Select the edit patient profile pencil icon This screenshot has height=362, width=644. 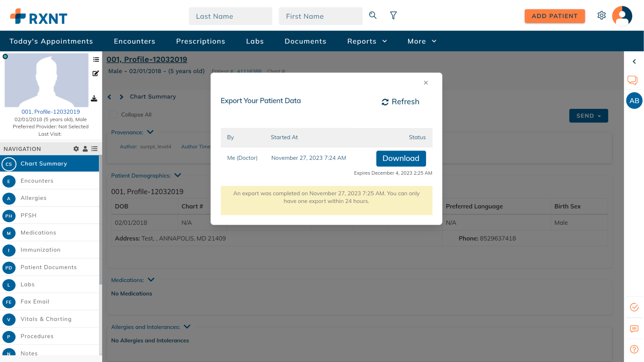click(96, 73)
